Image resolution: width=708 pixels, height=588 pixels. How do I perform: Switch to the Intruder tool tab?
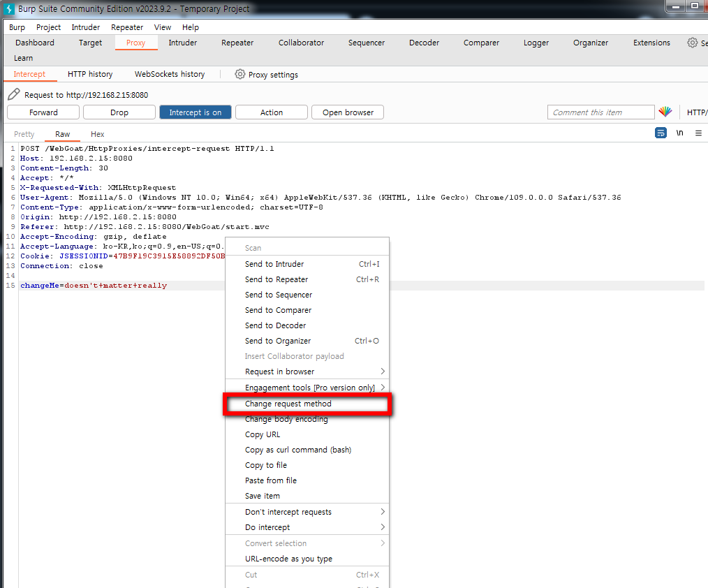(183, 43)
